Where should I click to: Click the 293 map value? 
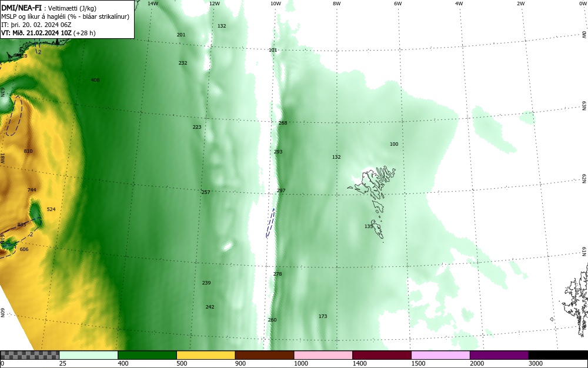278,152
